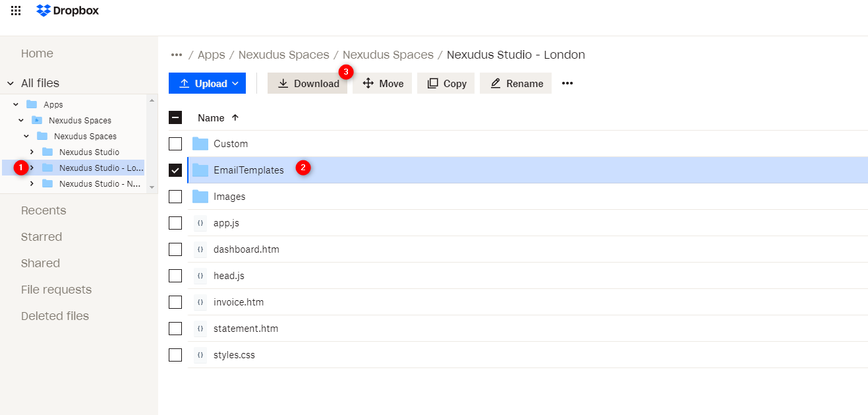The width and height of the screenshot is (868, 415).
Task: Open the Images folder name
Action: (229, 197)
